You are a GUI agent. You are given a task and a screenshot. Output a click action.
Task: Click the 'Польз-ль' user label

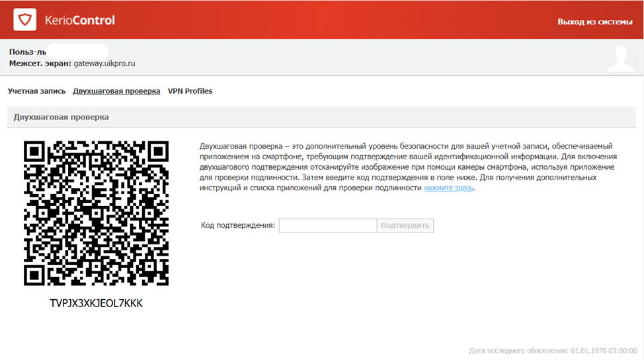point(26,52)
